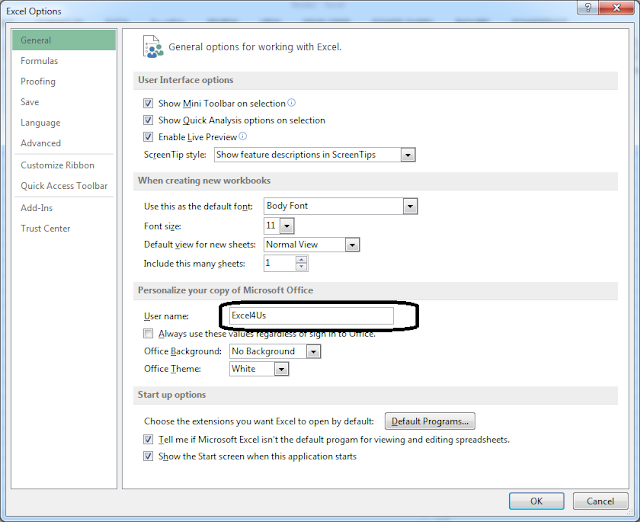Click the Font size value box
The width and height of the screenshot is (640, 522).
click(272, 226)
